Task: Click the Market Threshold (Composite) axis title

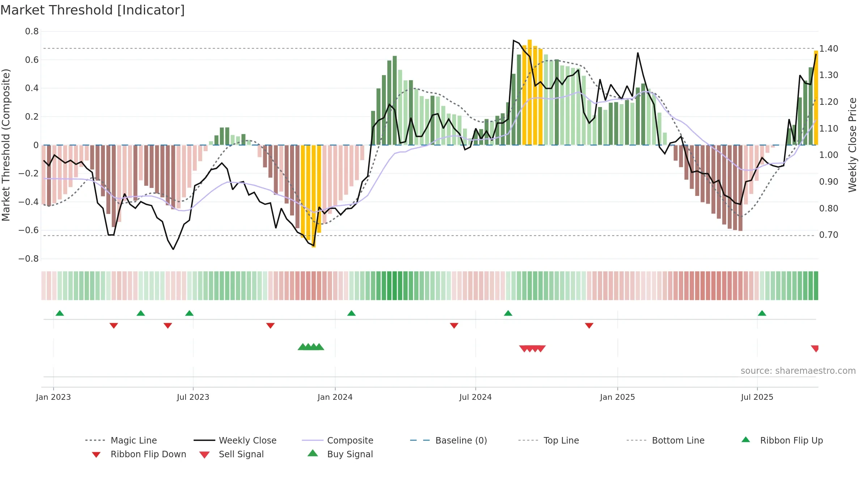Action: [x=6, y=145]
